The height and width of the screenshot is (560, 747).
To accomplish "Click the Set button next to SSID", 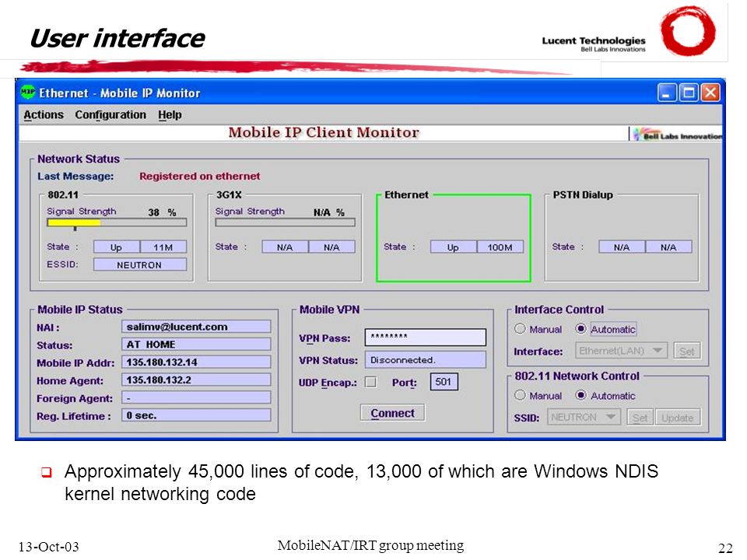I will pyautogui.click(x=640, y=418).
